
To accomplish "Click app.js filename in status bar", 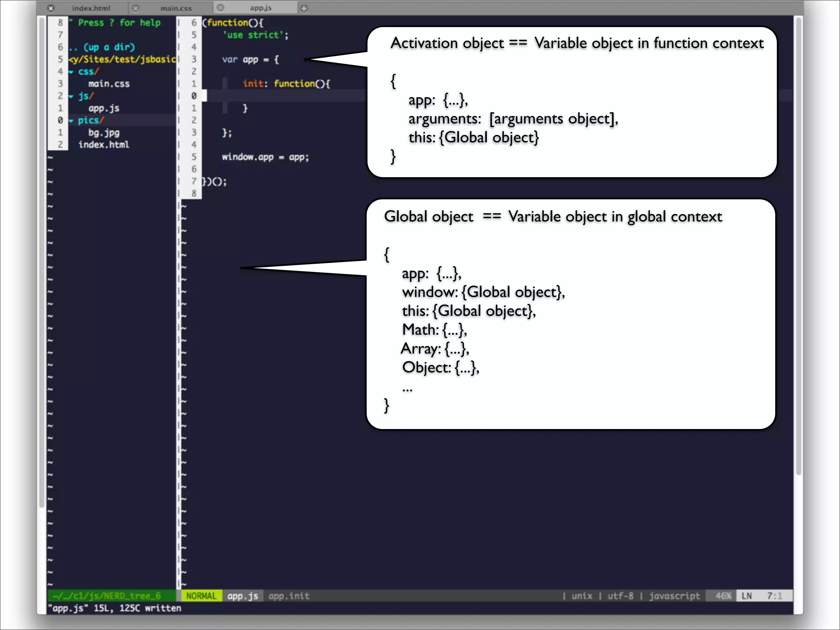I will [243, 596].
